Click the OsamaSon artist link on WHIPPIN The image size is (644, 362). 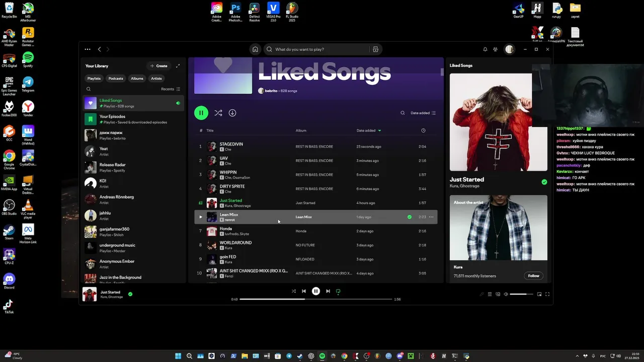242,177
